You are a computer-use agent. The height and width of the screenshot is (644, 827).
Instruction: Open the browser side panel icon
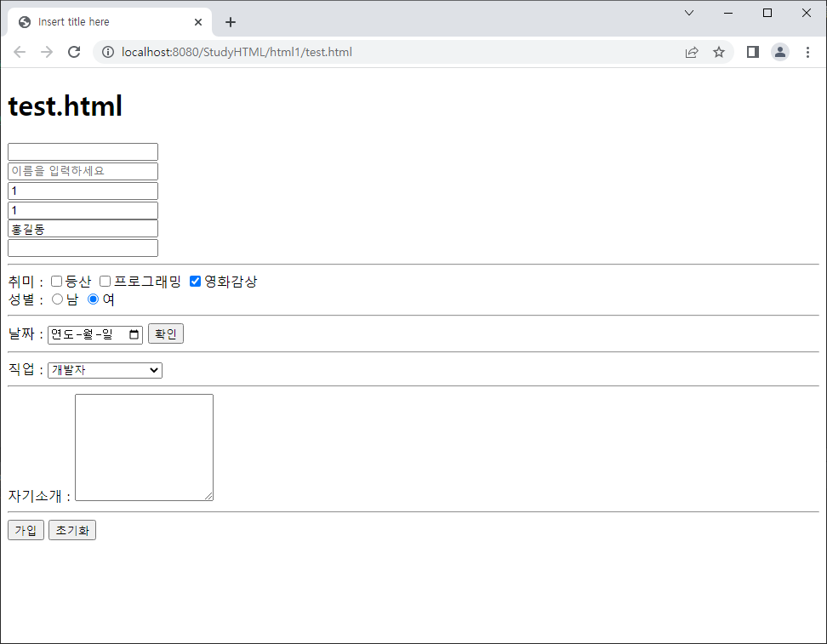[753, 52]
